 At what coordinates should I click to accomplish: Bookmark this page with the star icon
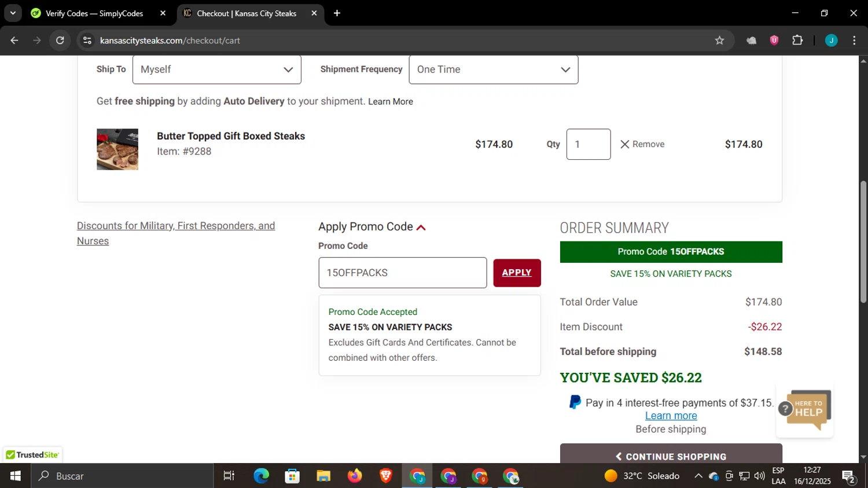tap(719, 41)
